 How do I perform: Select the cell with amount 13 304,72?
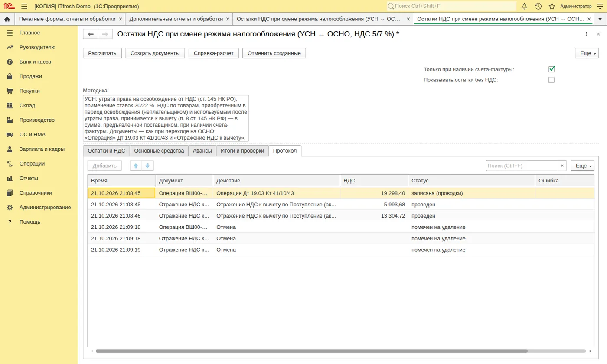pos(374,216)
